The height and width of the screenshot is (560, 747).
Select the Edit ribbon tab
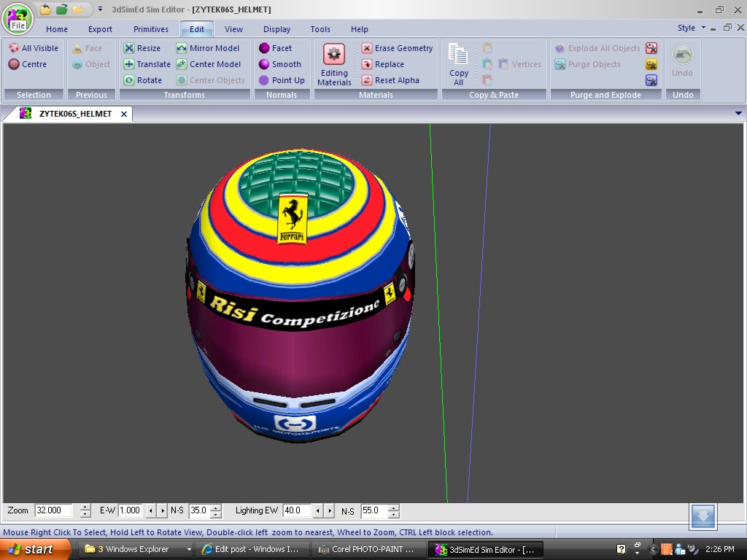(x=197, y=29)
